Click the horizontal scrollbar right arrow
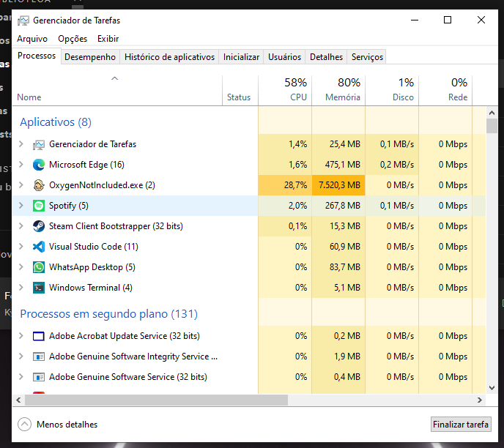 tap(480, 400)
